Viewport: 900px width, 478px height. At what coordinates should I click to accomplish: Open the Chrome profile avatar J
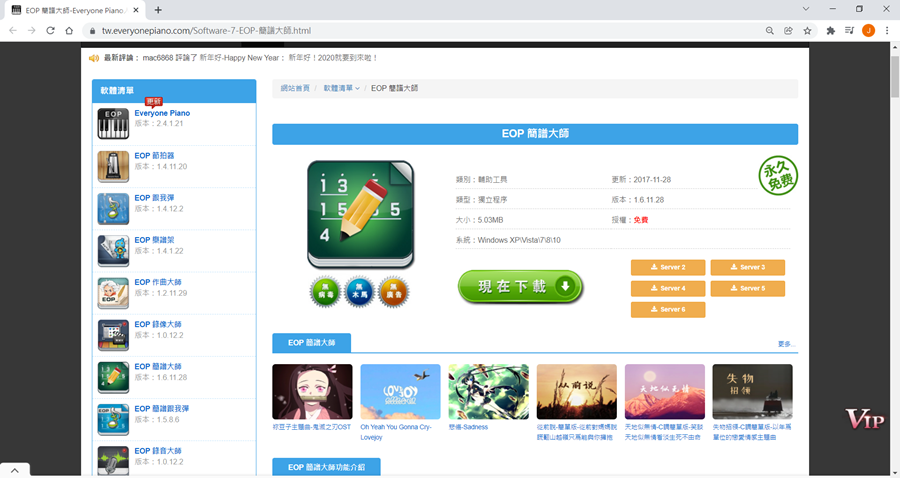click(868, 30)
